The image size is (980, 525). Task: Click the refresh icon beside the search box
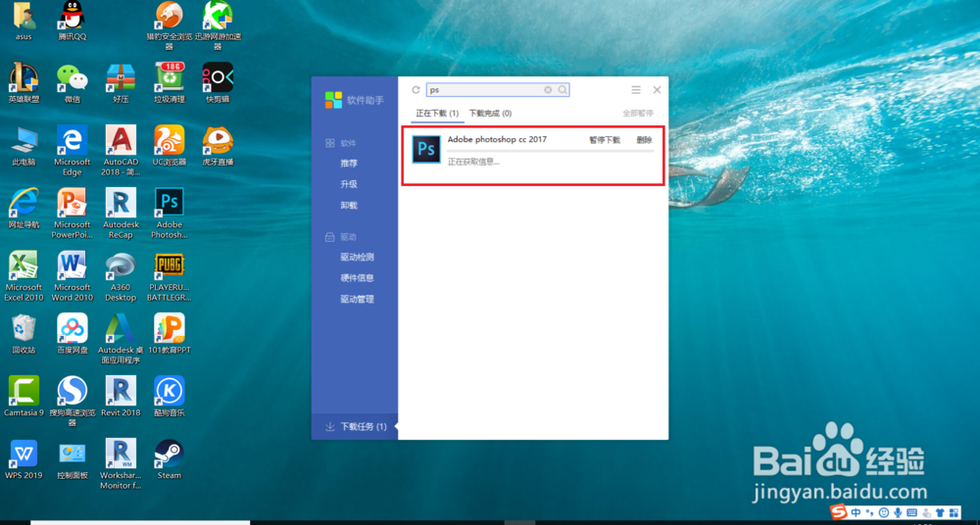[x=416, y=90]
